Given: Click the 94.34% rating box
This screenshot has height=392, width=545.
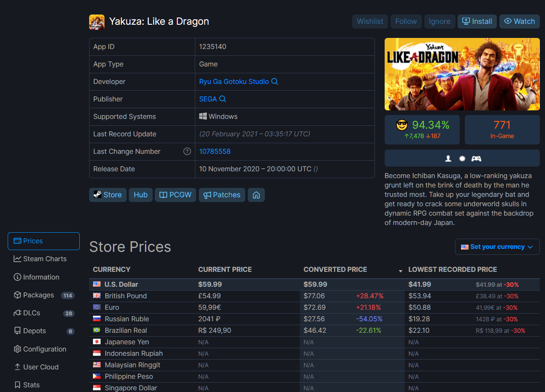Looking at the screenshot, I should (422, 130).
